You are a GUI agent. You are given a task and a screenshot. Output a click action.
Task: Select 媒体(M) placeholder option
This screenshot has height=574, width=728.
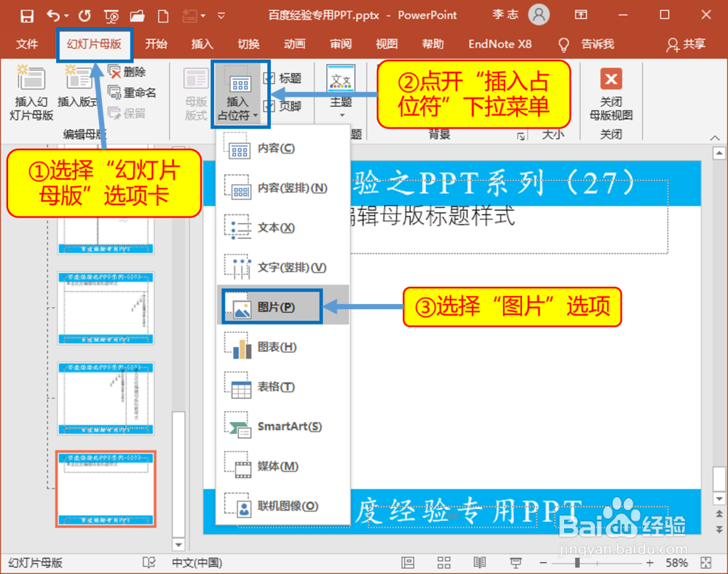[283, 466]
